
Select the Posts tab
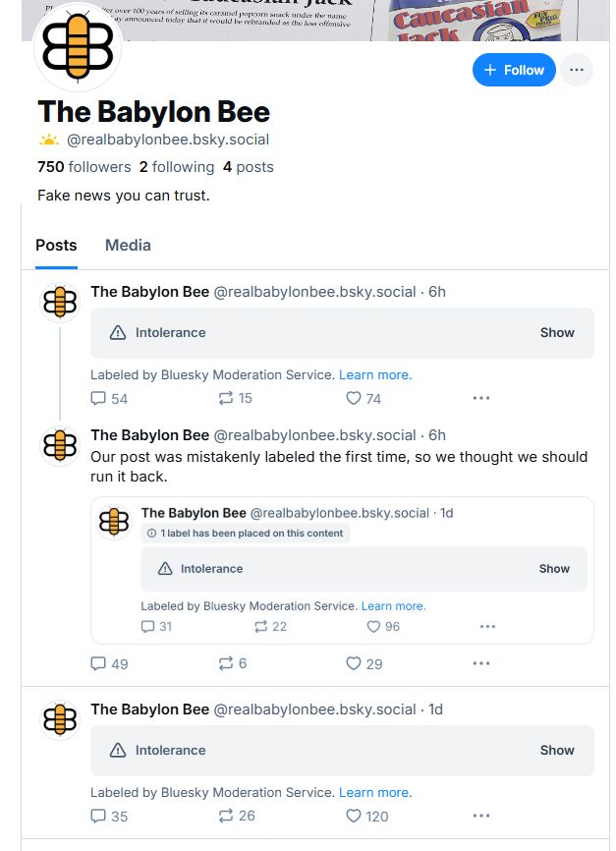click(56, 245)
